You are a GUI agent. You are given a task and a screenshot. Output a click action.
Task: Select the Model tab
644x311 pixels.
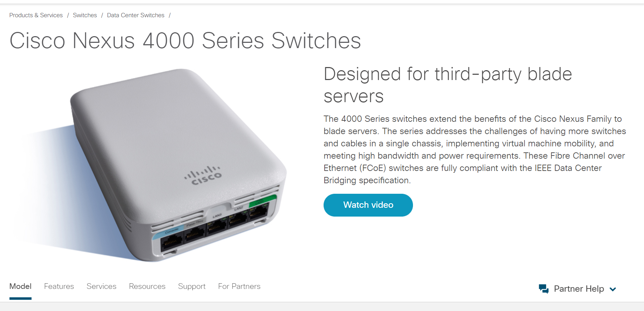[20, 286]
